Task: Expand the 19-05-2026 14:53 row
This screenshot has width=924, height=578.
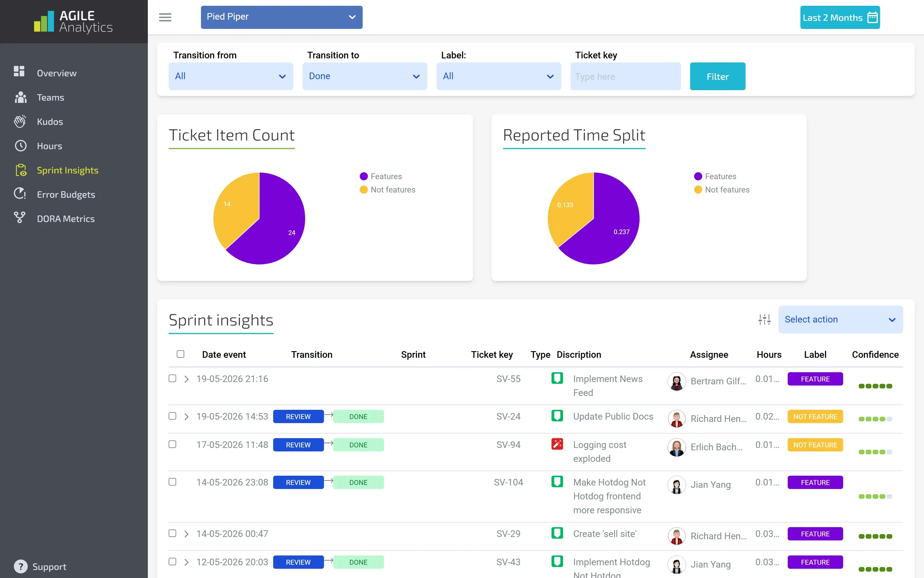Action: (186, 416)
